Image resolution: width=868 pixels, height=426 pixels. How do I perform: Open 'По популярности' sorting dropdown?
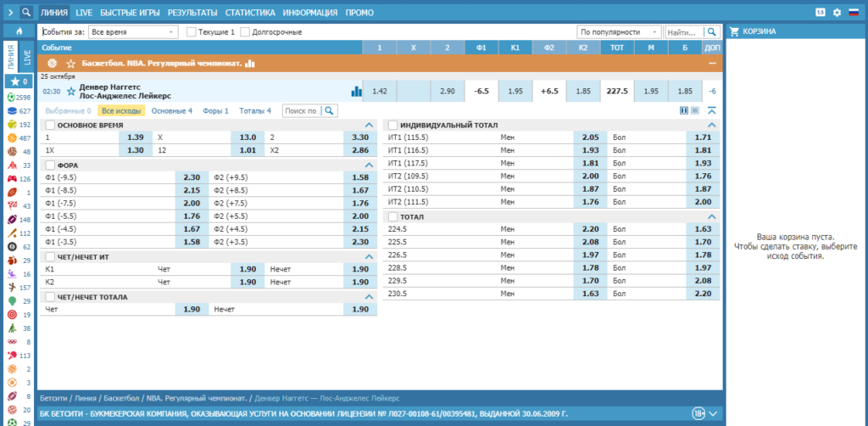pos(620,32)
